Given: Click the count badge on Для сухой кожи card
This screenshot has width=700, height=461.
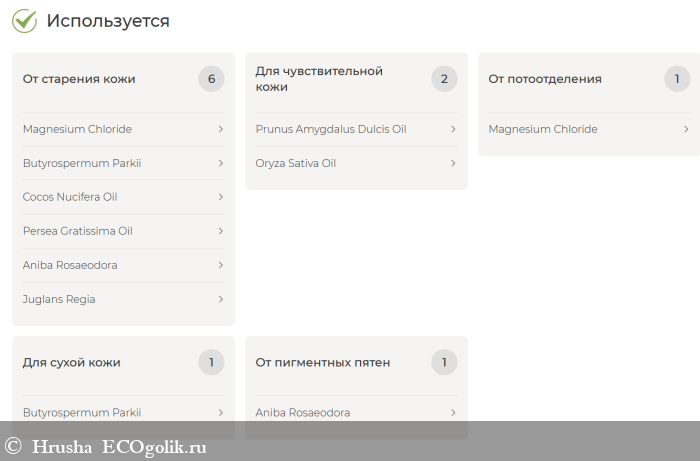Looking at the screenshot, I should (211, 362).
